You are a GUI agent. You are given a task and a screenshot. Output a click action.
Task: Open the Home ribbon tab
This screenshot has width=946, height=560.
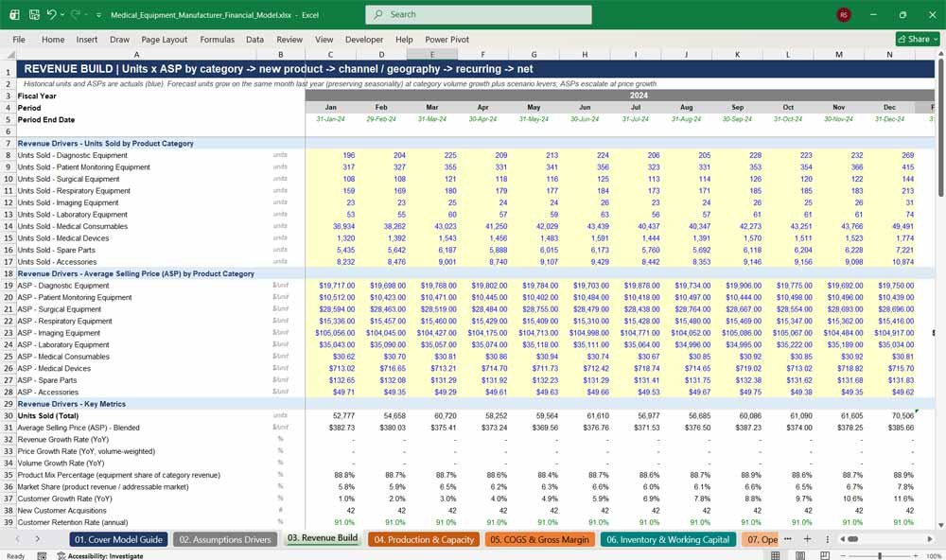53,39
